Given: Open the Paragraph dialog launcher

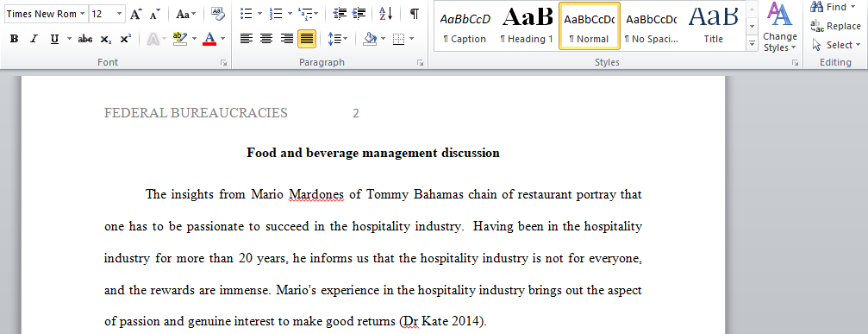Looking at the screenshot, I should click(420, 63).
